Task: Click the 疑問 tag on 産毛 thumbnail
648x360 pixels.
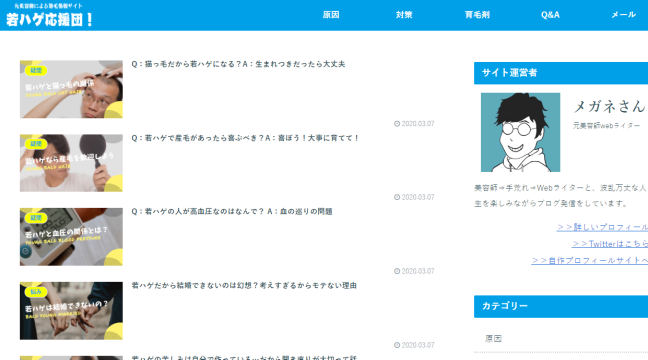Action: [x=36, y=144]
